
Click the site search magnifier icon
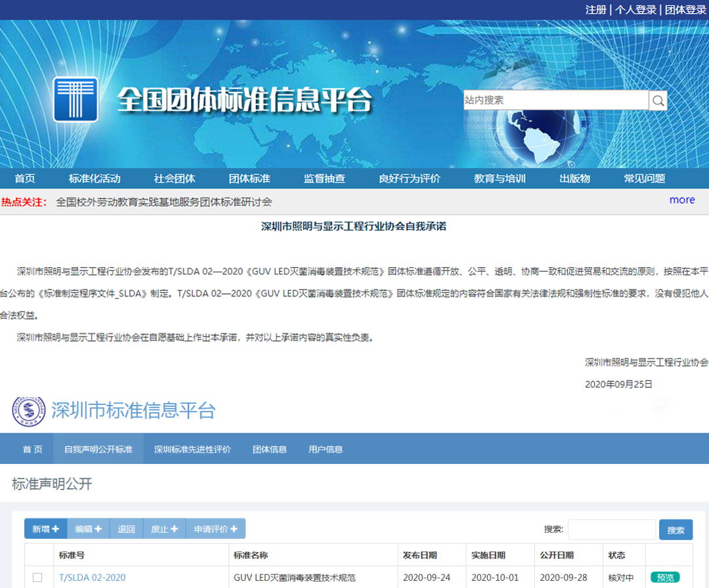click(658, 100)
